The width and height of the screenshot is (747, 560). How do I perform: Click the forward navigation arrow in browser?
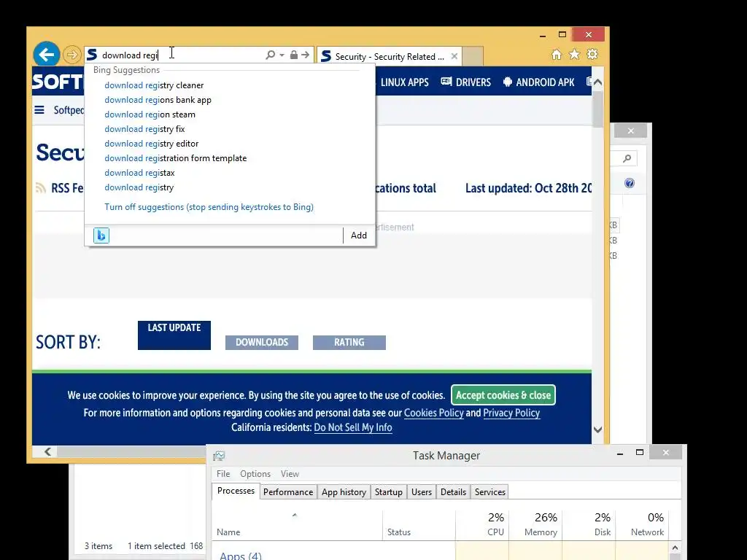[x=72, y=55]
